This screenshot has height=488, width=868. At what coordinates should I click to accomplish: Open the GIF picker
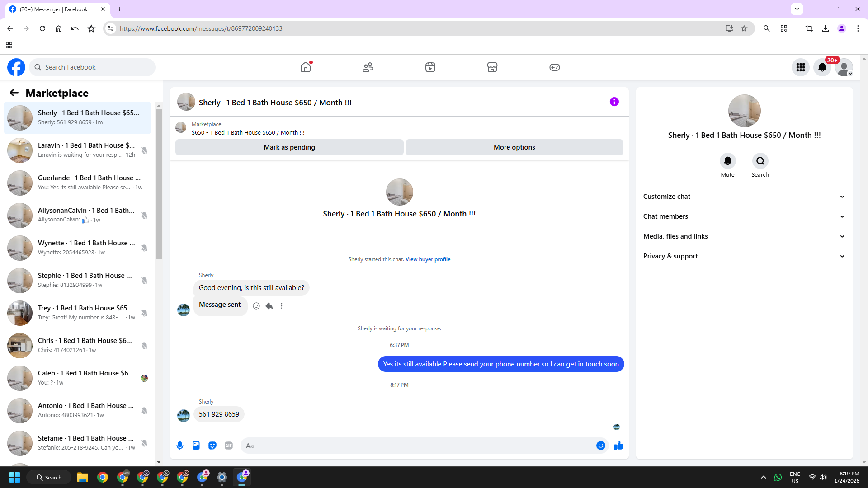[229, 446]
